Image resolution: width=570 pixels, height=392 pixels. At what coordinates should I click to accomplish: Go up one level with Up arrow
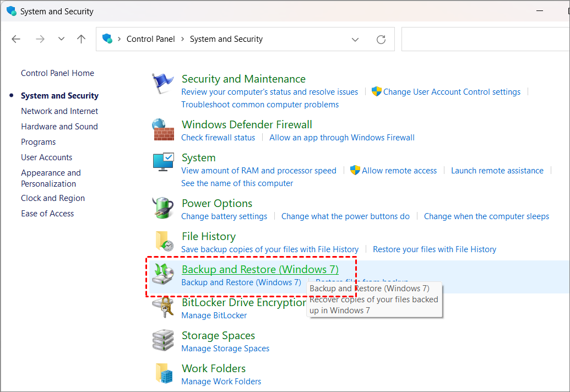tap(82, 39)
